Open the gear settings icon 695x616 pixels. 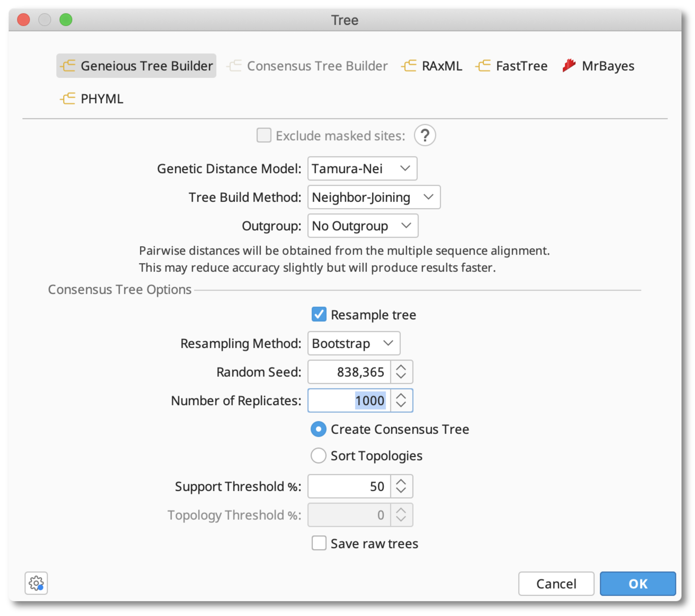click(36, 583)
